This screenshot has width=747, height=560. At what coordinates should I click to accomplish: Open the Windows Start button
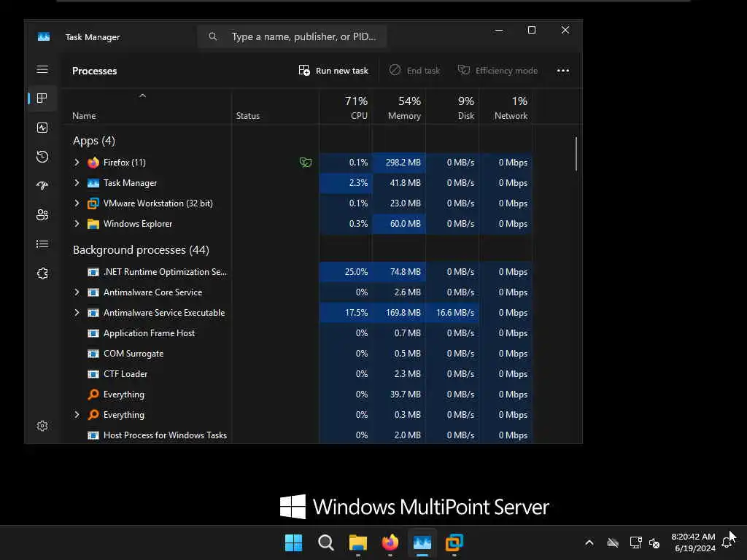293,542
